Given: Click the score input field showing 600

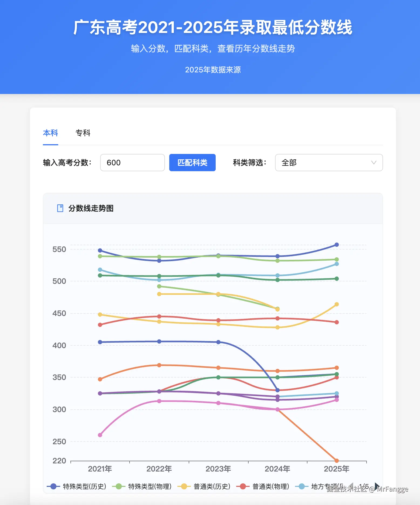Looking at the screenshot, I should click(132, 163).
